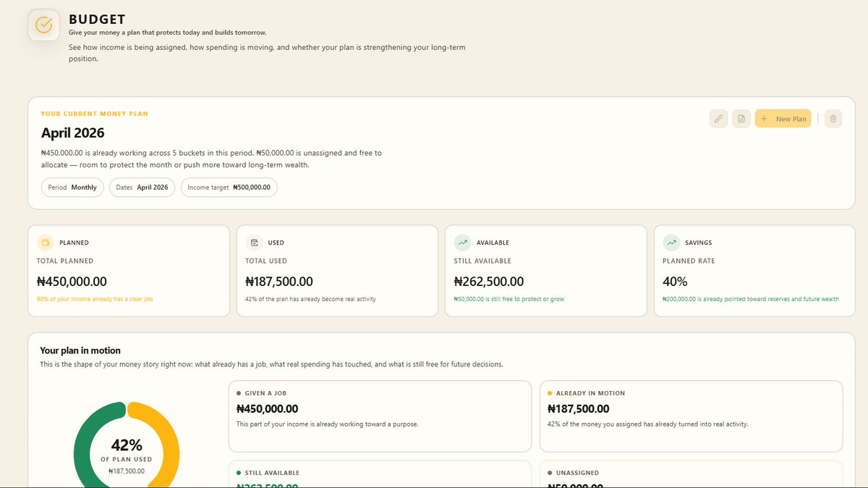Click the Planned card wallet icon

coord(46,243)
